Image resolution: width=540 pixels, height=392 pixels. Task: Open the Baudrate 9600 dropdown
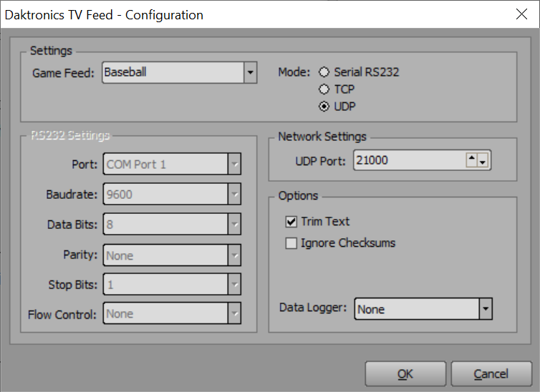pyautogui.click(x=172, y=195)
